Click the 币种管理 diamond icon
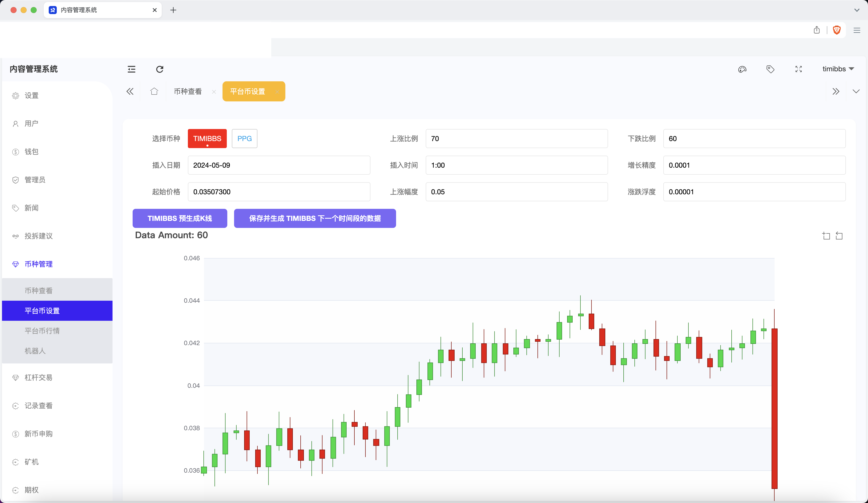868x503 pixels. (16, 264)
